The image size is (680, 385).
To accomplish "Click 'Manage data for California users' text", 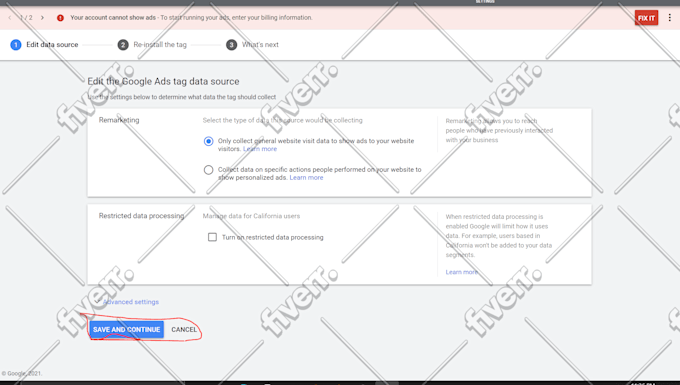I will pos(251,216).
